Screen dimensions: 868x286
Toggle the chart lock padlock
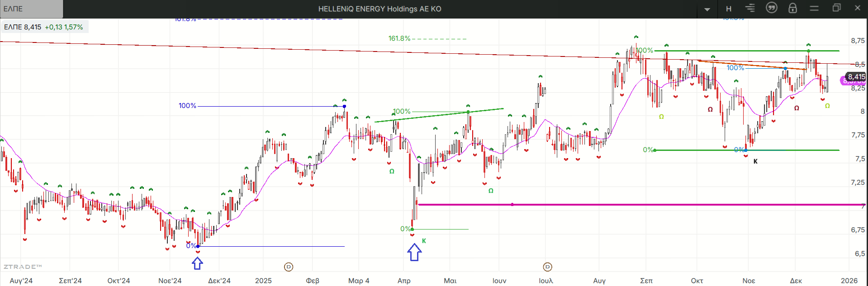pyautogui.click(x=792, y=8)
